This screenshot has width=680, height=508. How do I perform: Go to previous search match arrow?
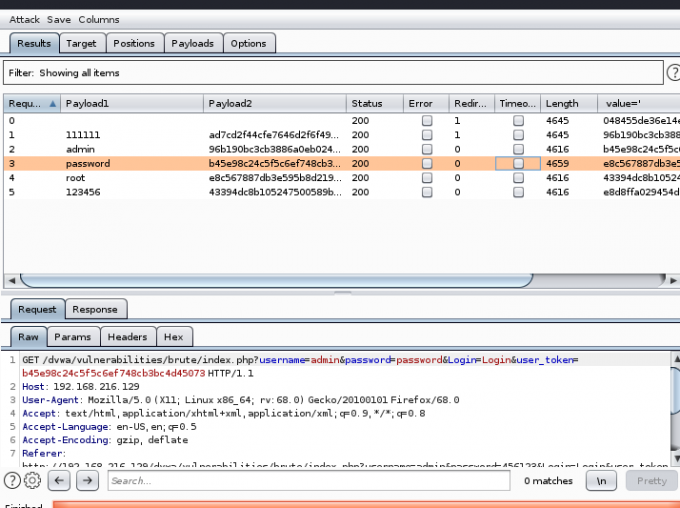tap(59, 480)
